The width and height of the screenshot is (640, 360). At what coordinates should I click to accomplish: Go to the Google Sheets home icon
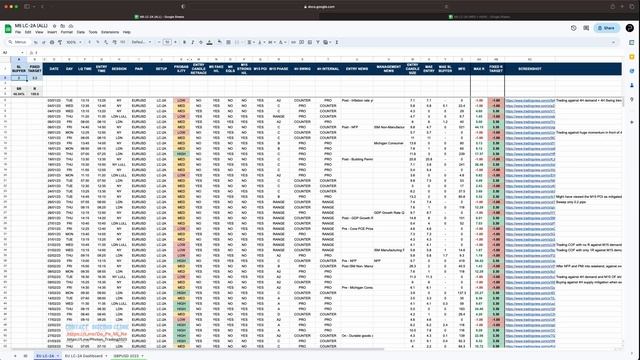[x=8, y=28]
